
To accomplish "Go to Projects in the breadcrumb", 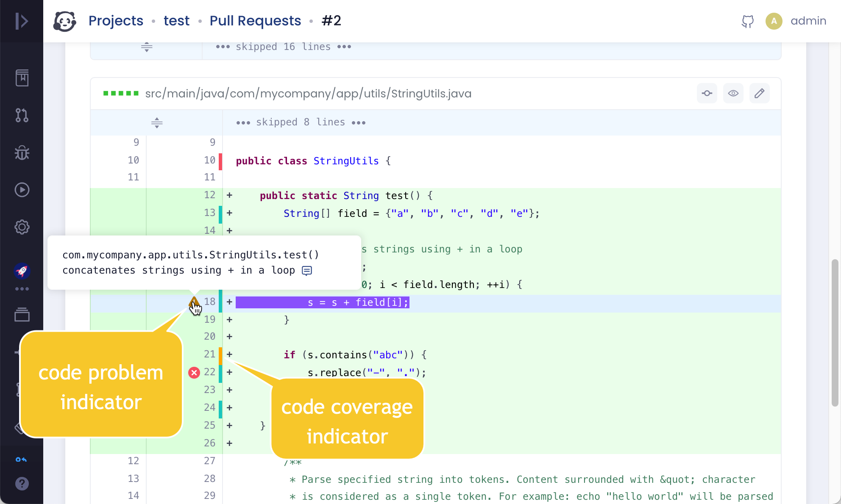I will [x=116, y=21].
